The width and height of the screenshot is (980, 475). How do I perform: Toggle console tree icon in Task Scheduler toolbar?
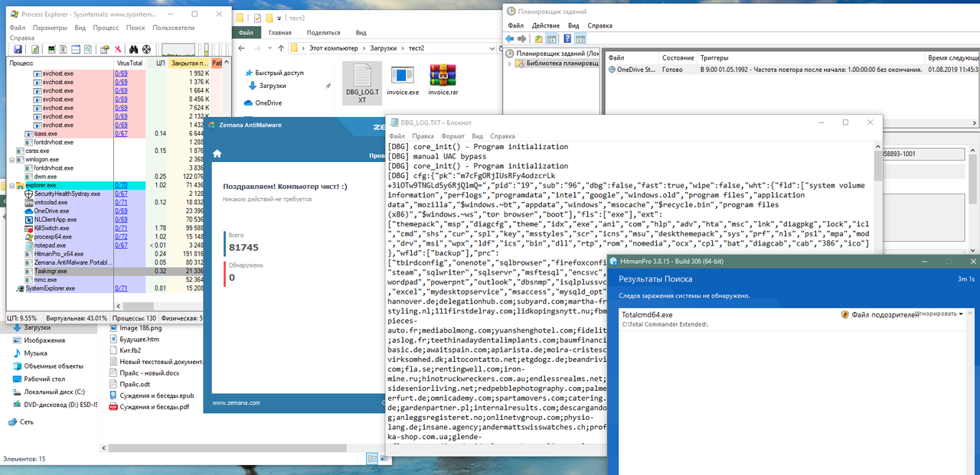(551, 38)
